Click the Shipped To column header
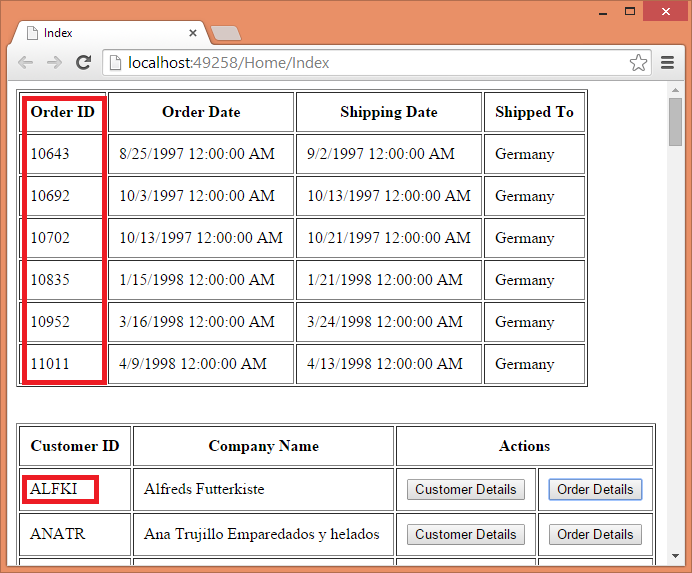The image size is (692, 573). pyautogui.click(x=534, y=112)
